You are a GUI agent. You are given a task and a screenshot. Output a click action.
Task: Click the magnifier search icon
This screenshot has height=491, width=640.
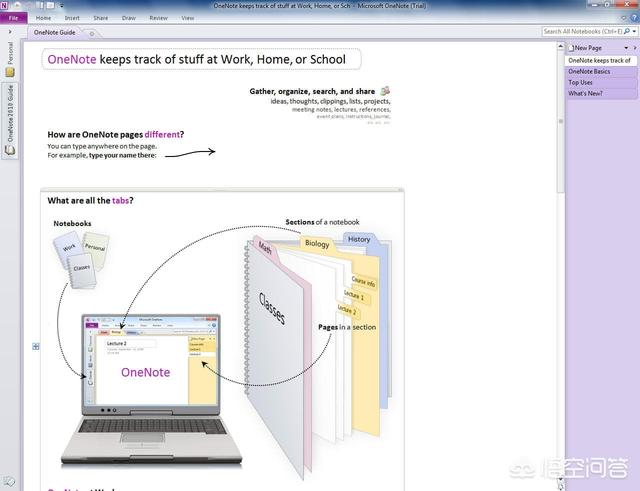coord(627,31)
